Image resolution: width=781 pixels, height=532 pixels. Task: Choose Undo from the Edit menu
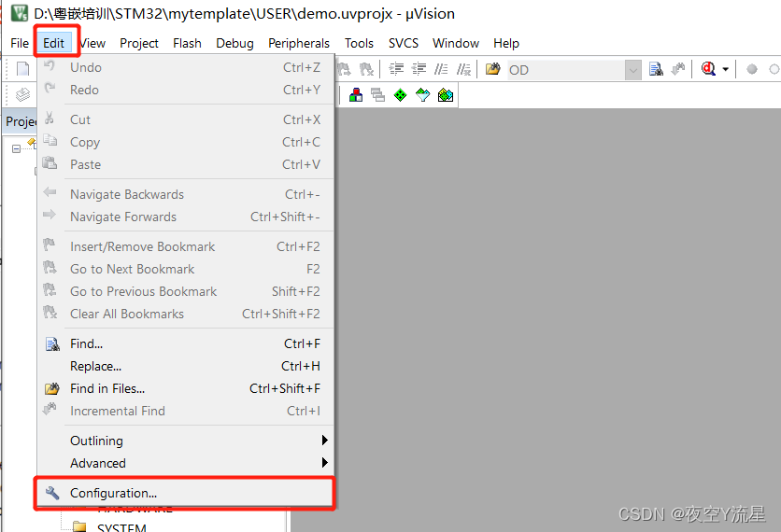185,67
